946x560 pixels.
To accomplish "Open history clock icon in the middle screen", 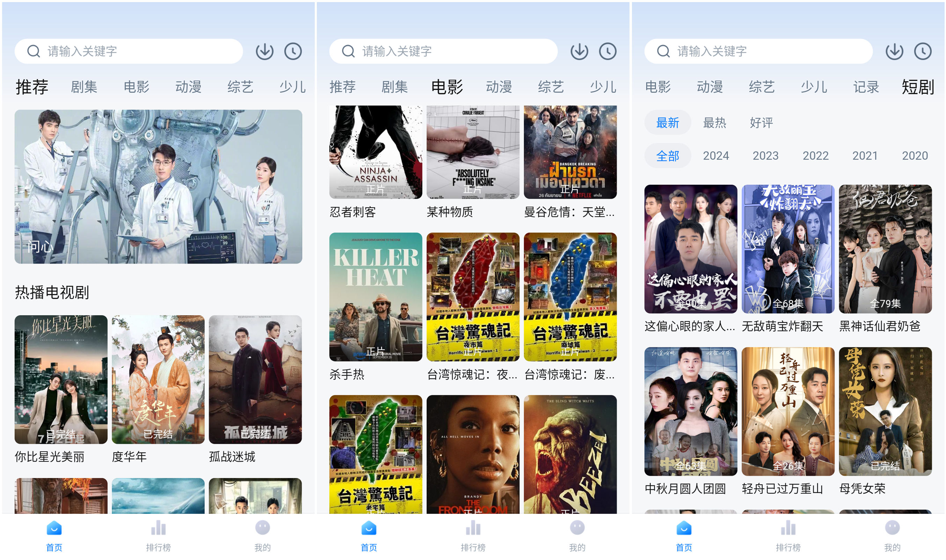I will click(x=608, y=51).
